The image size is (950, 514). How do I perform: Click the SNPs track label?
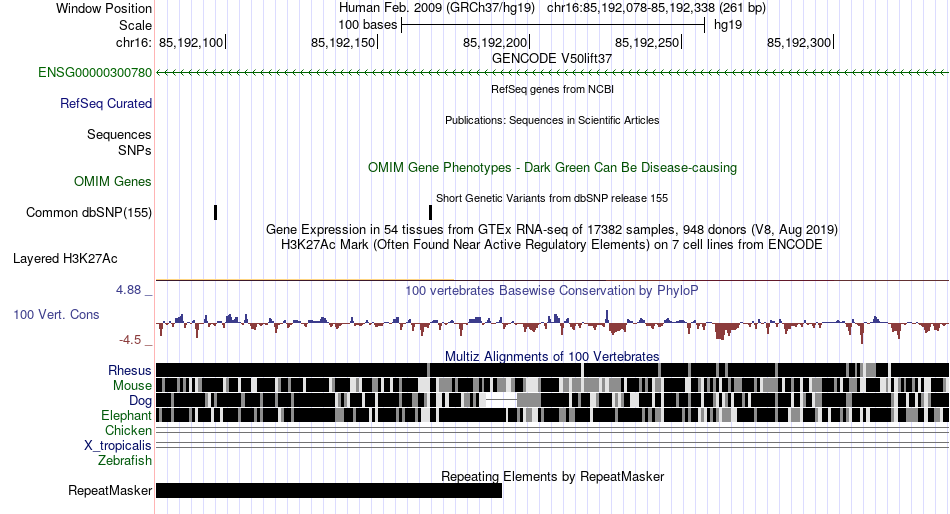pos(135,150)
